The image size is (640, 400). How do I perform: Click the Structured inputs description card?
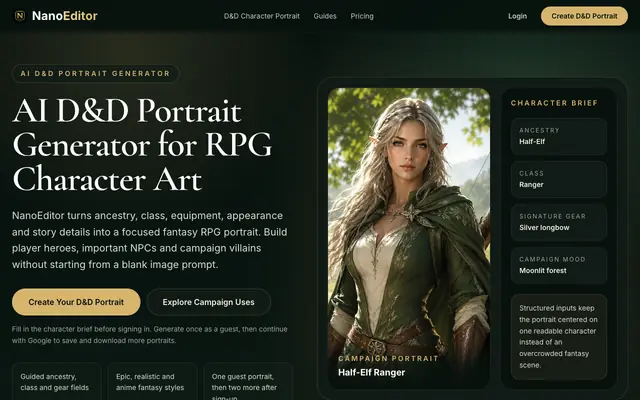point(558,337)
